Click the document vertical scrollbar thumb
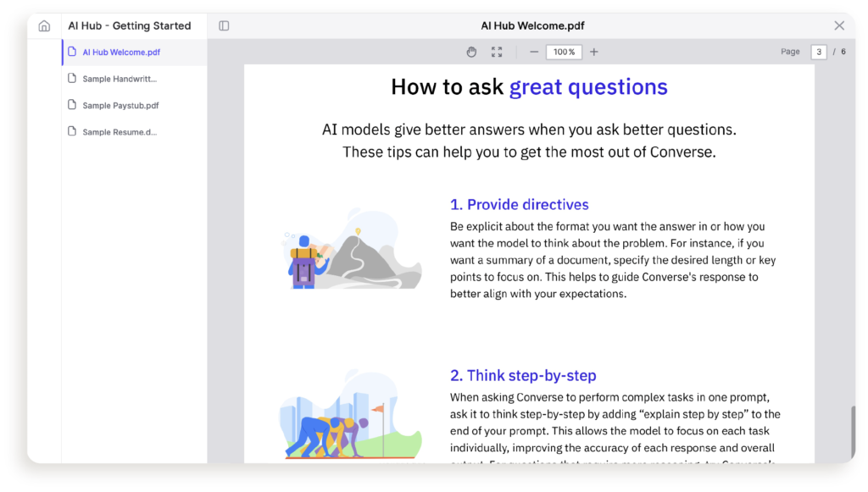 (x=853, y=432)
